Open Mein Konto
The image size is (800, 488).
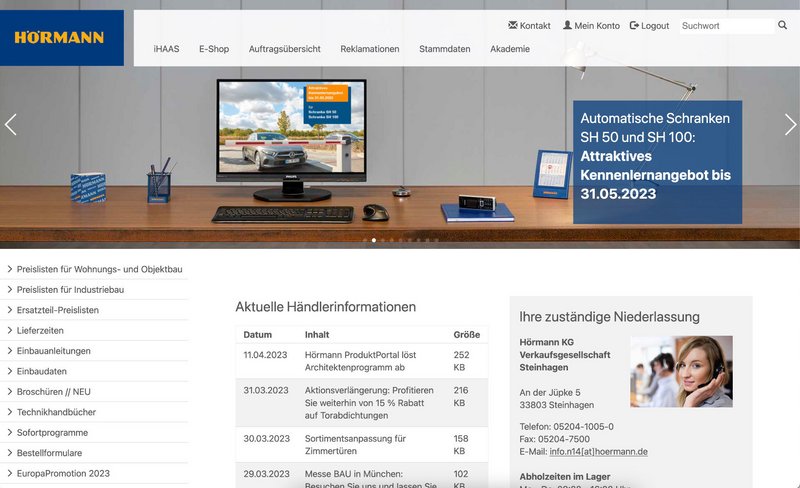[597, 26]
